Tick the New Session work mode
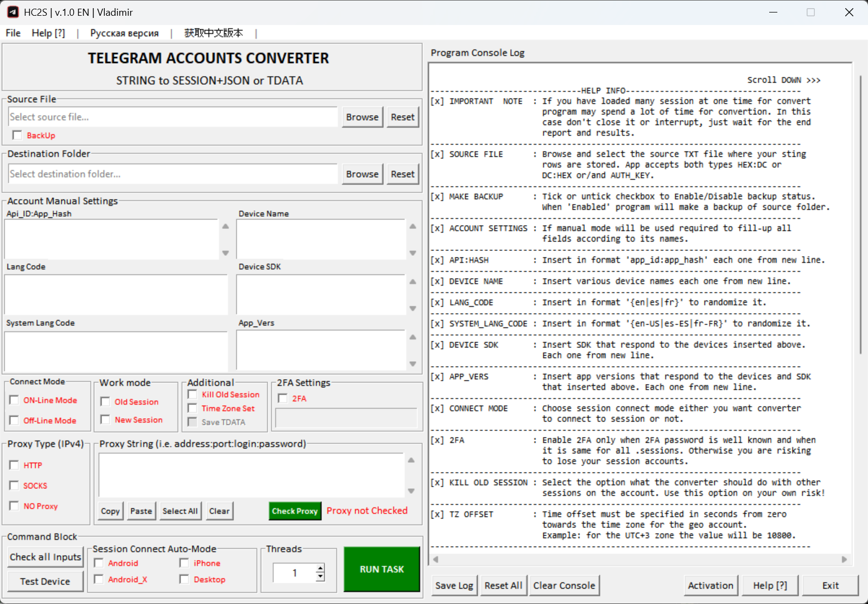 (x=105, y=419)
